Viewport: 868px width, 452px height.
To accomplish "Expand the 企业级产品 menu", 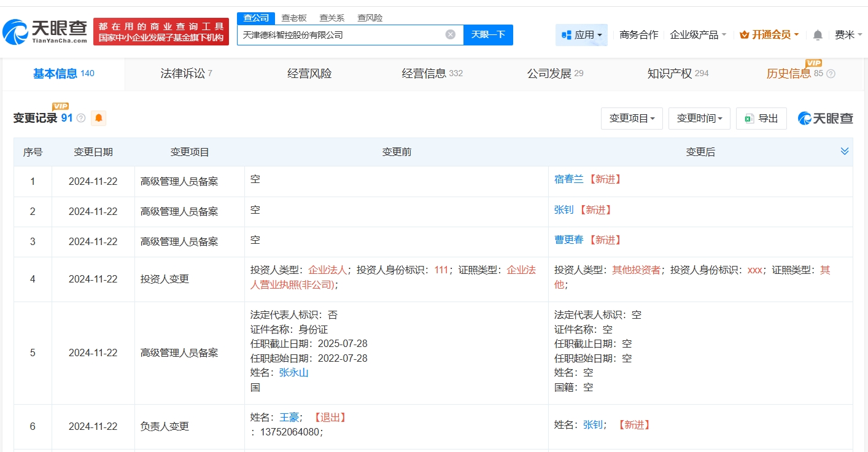I will (698, 35).
